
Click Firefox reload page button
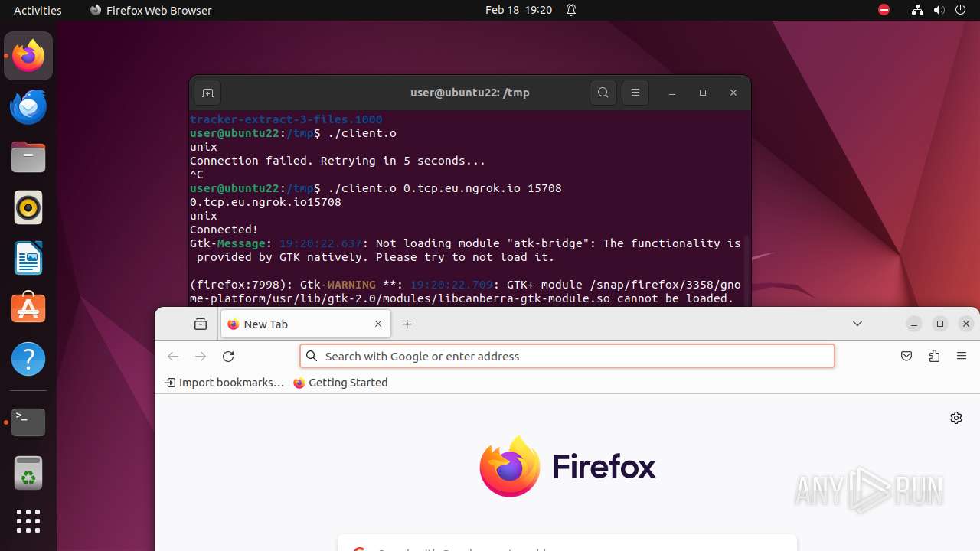pos(228,356)
